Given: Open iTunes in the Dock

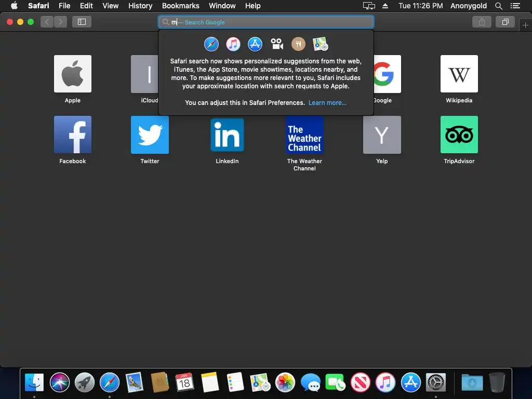Looking at the screenshot, I should [x=385, y=382].
